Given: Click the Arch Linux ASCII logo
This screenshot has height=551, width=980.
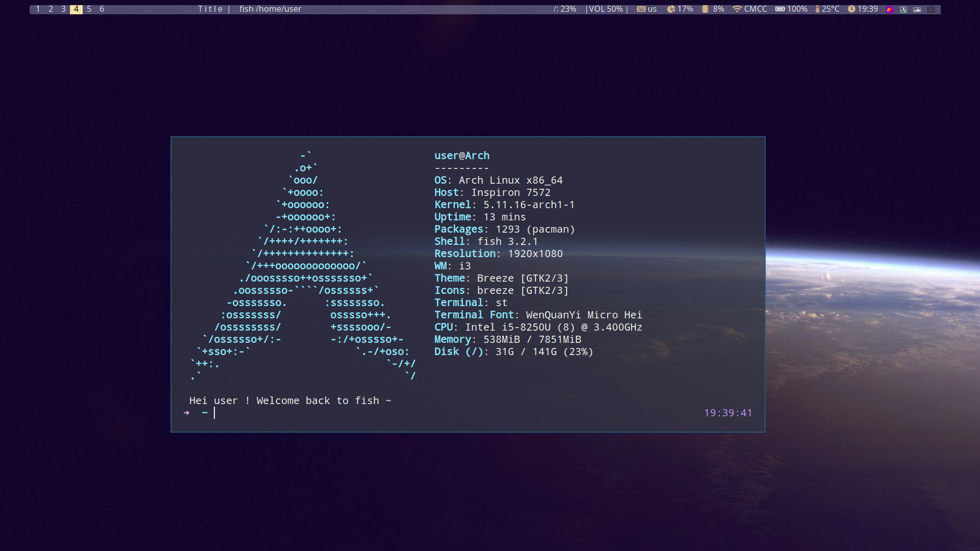Looking at the screenshot, I should pyautogui.click(x=304, y=266).
